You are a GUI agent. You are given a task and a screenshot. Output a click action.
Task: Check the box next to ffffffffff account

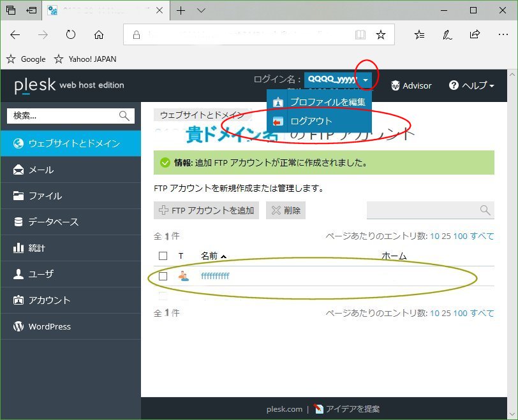coord(164,277)
